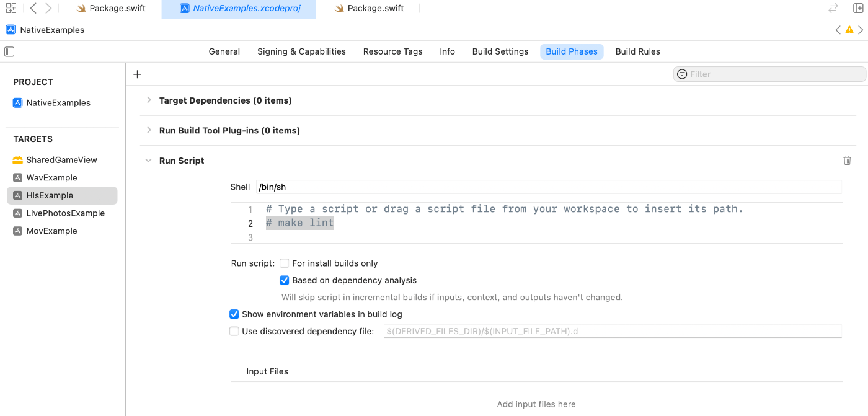The width and height of the screenshot is (868, 416).
Task: Open the Build Settings tab
Action: tap(500, 51)
